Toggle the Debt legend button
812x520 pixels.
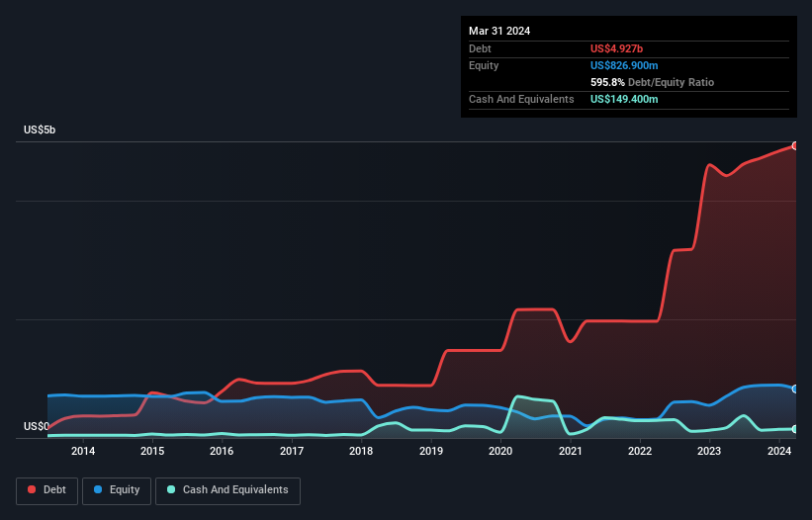[x=47, y=490]
